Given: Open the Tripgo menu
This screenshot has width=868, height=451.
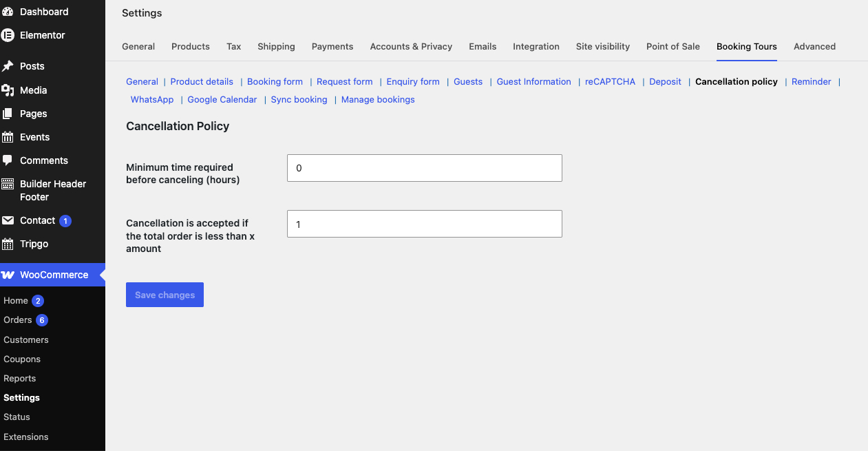Looking at the screenshot, I should pyautogui.click(x=34, y=244).
